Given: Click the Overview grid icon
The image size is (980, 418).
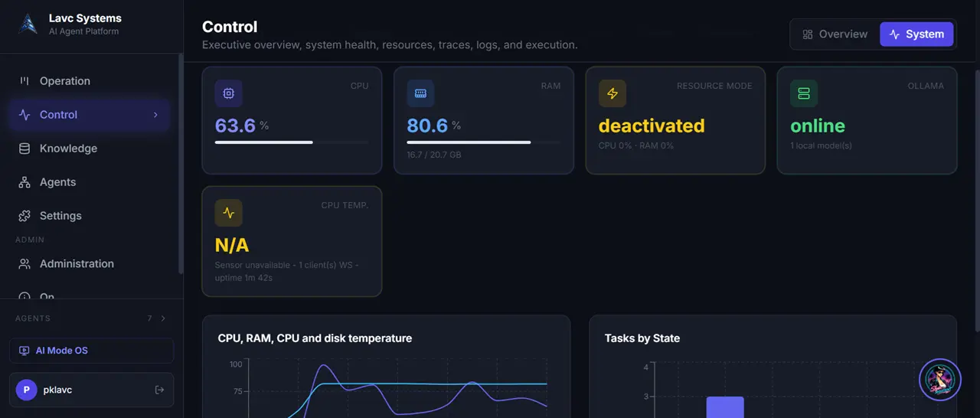Looking at the screenshot, I should 807,34.
